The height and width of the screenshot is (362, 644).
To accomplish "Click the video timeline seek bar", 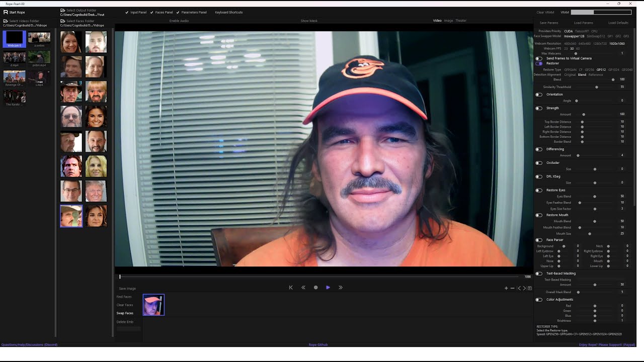I will click(x=319, y=277).
